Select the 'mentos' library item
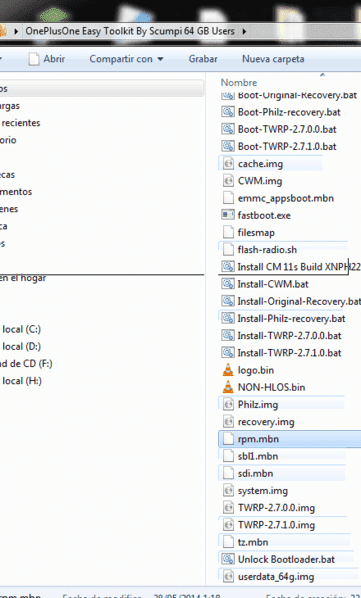 tap(16, 191)
